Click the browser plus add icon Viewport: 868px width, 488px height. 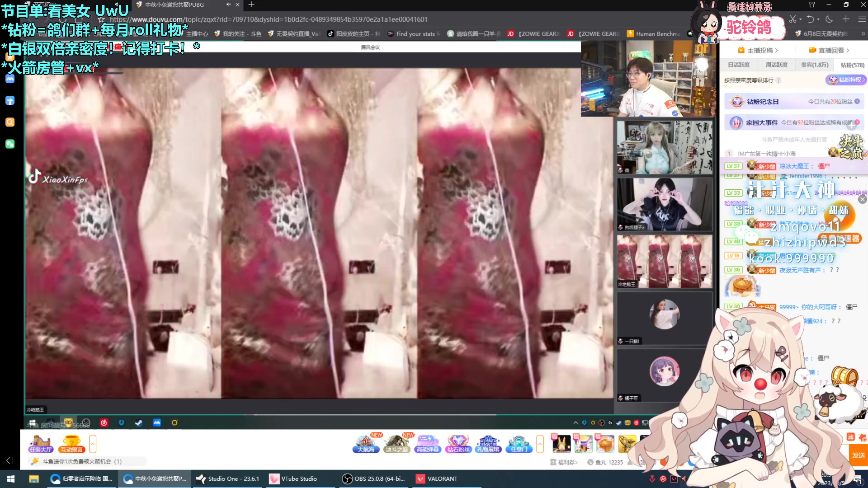pyautogui.click(x=846, y=19)
